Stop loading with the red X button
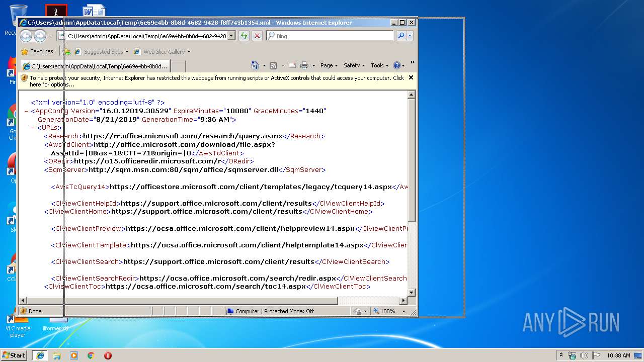The image size is (644, 362). click(x=257, y=36)
